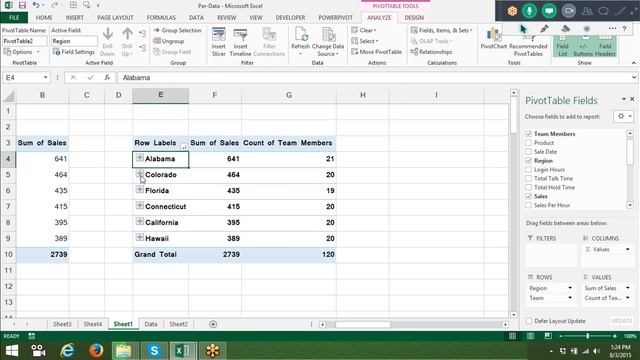This screenshot has width=640, height=360.
Task: Open the Insert Slicer tool
Action: 219,42
